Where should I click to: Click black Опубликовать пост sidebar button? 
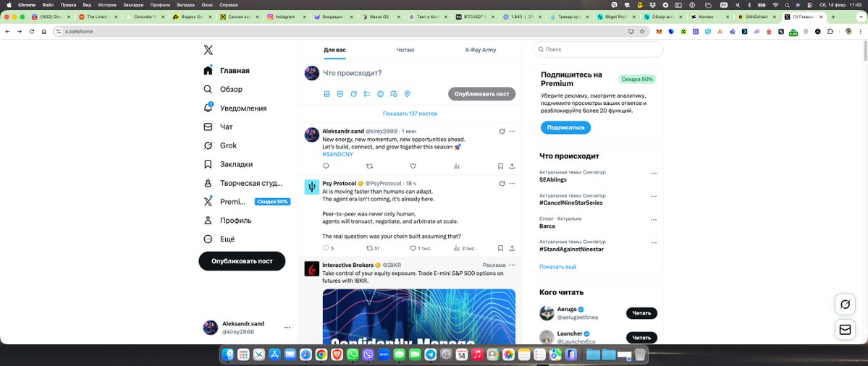[x=242, y=261]
